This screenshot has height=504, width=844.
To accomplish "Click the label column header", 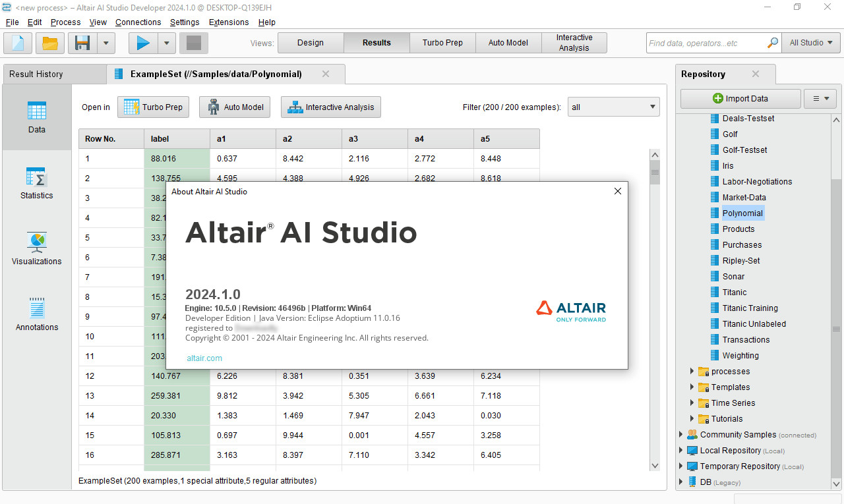I will coord(177,138).
